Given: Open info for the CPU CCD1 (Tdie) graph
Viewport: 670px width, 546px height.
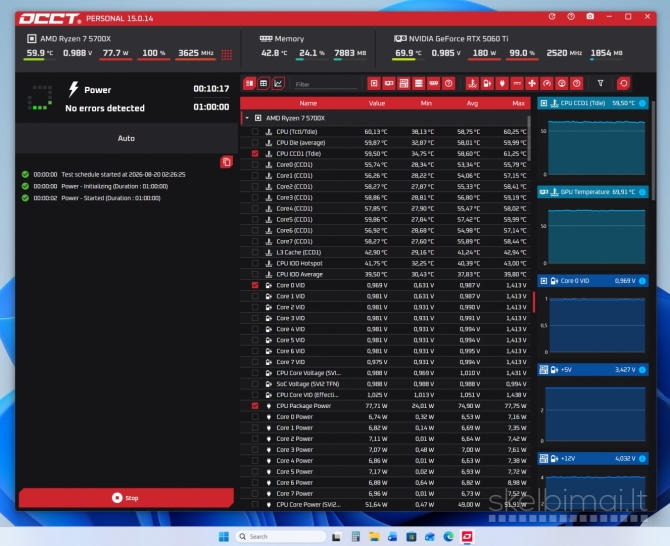Looking at the screenshot, I should tap(642, 103).
